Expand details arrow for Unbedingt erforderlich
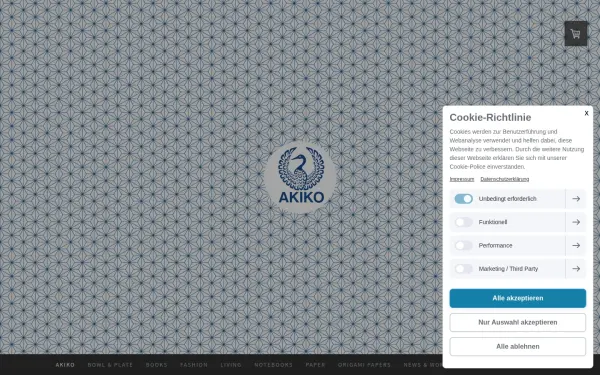600x375 pixels. [576, 199]
